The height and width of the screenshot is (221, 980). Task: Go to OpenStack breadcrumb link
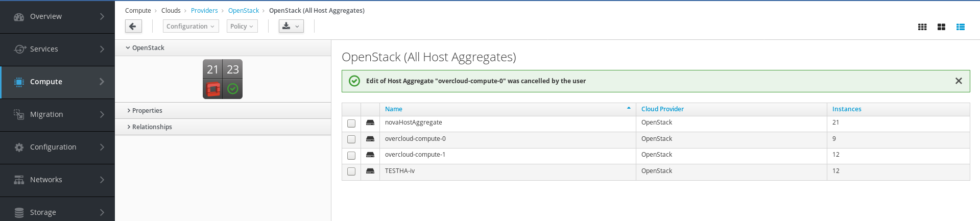244,10
